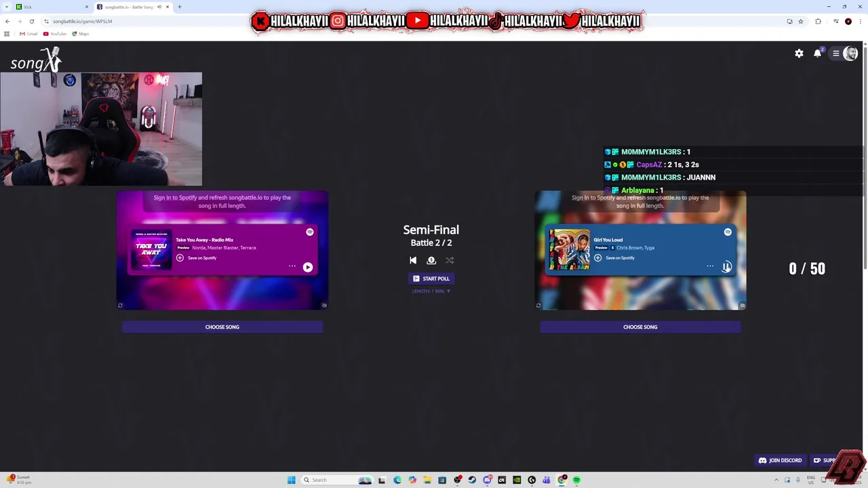Save Girl You Loud on Spotify
This screenshot has height=488, width=868.
tap(614, 258)
